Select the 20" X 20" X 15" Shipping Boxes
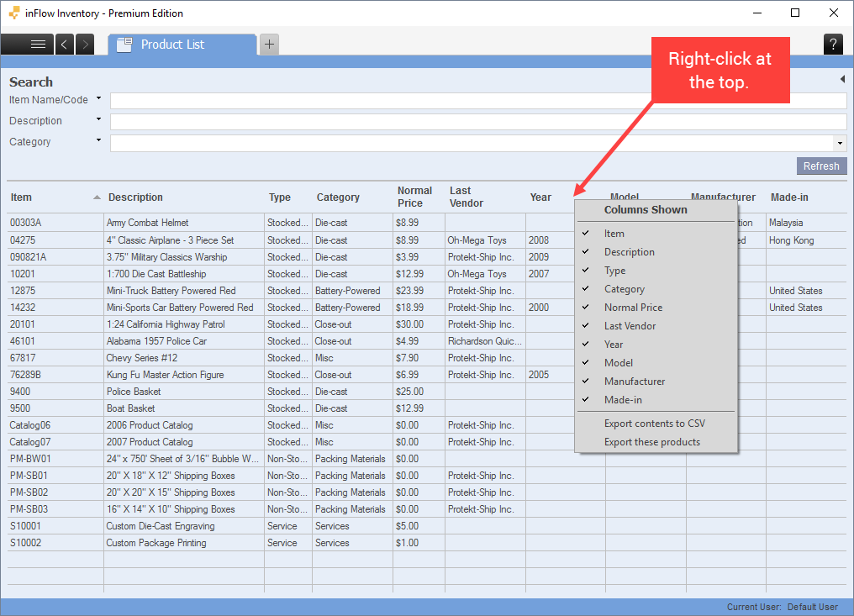854x616 pixels. (171, 492)
